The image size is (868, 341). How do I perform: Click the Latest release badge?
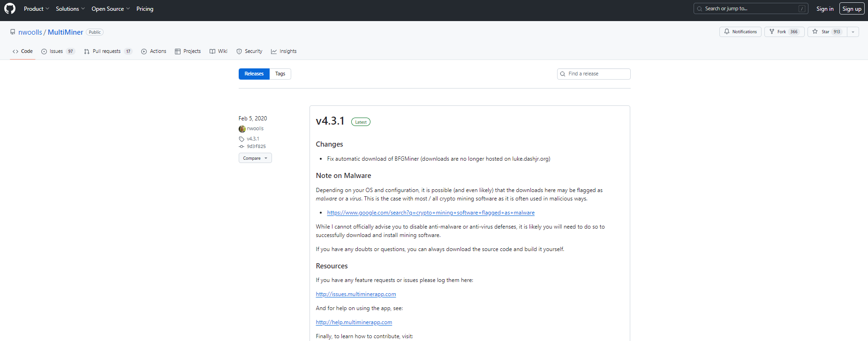[361, 122]
